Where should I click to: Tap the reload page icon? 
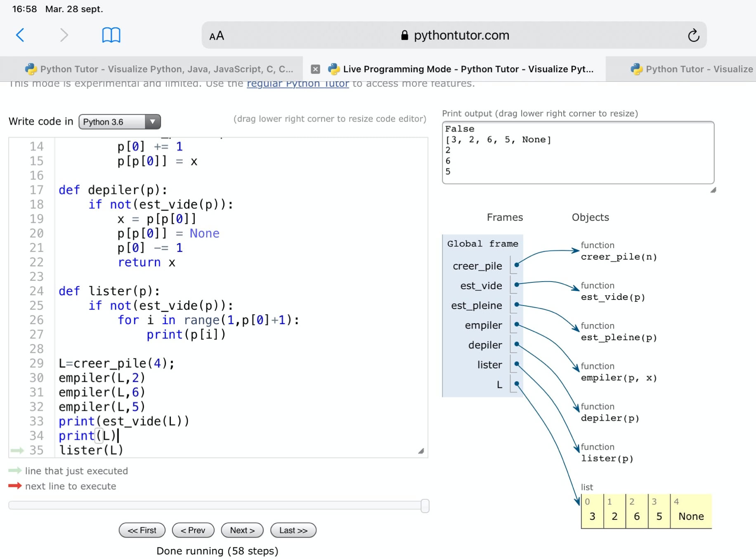coord(693,36)
